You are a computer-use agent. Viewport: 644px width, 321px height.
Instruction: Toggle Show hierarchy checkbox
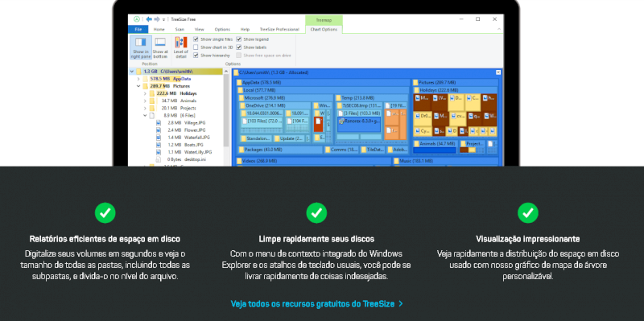click(196, 55)
